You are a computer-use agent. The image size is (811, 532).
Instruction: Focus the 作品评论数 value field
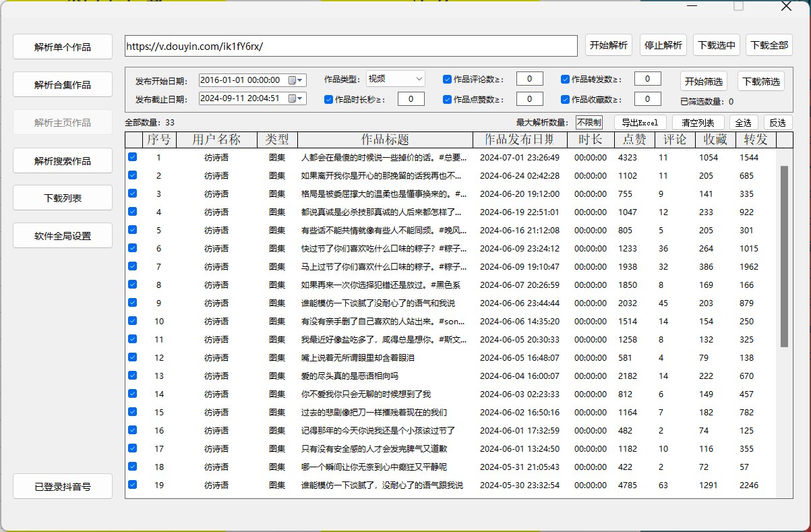tap(530, 79)
